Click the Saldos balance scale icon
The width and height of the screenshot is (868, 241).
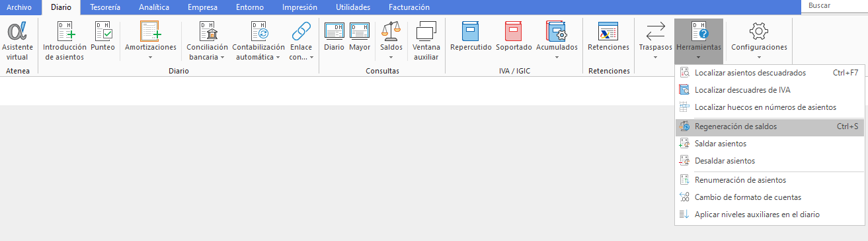(x=391, y=31)
